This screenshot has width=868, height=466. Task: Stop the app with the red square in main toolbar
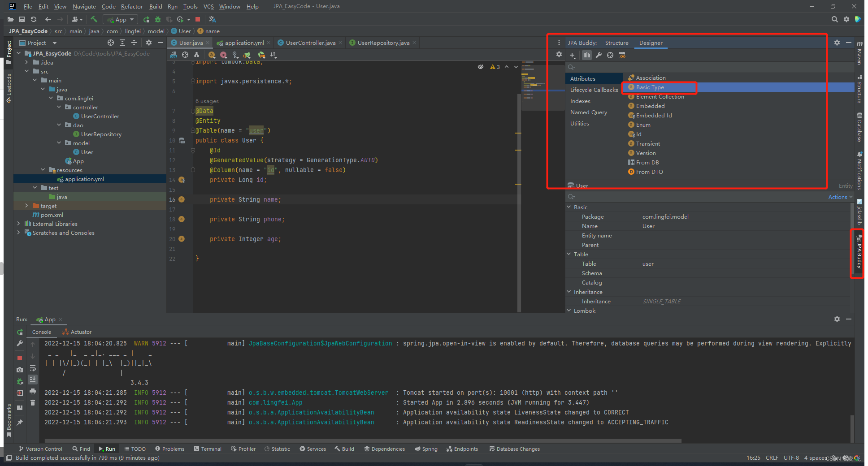coord(198,19)
